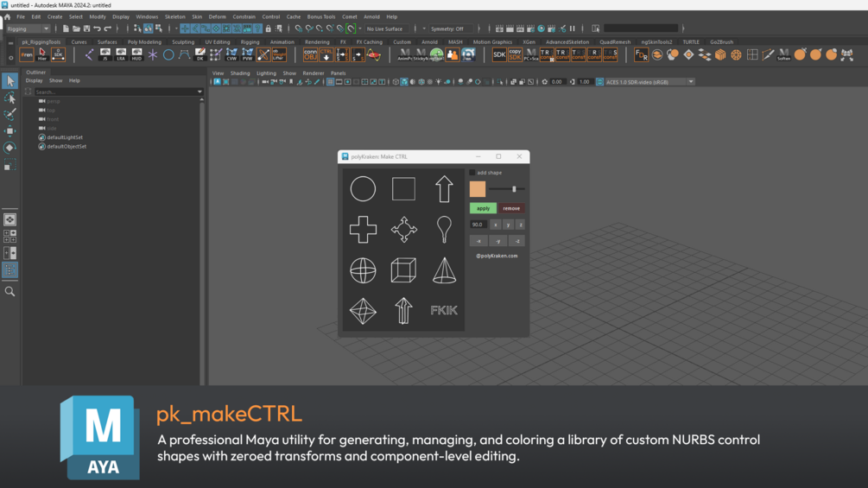Pick the 3D double arrow control shape

coord(403,310)
